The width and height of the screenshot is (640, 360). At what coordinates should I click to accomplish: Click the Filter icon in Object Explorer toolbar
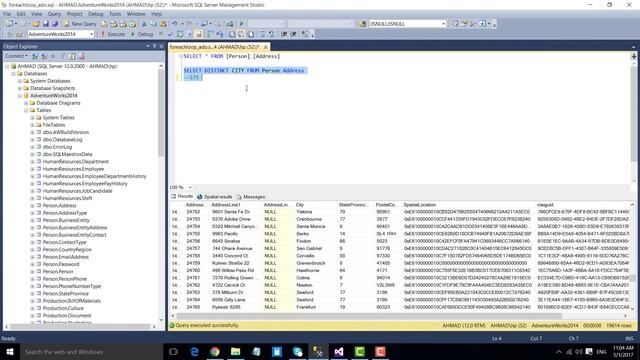coord(62,56)
